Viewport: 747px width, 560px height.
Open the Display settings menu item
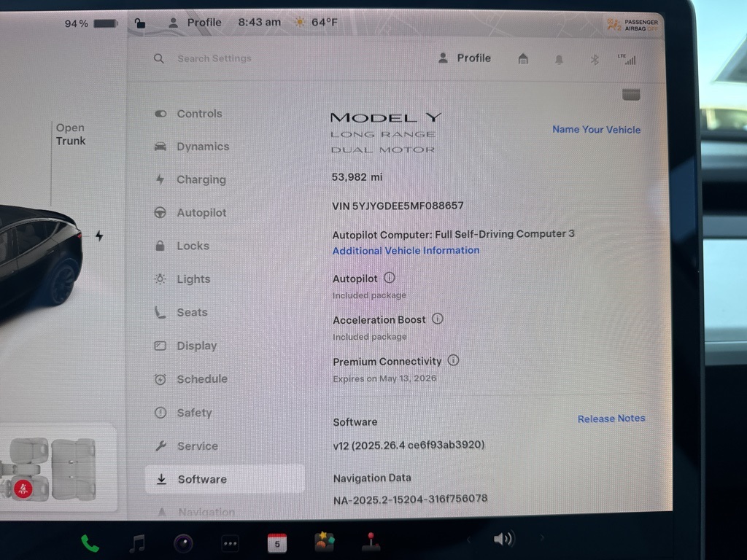click(196, 346)
